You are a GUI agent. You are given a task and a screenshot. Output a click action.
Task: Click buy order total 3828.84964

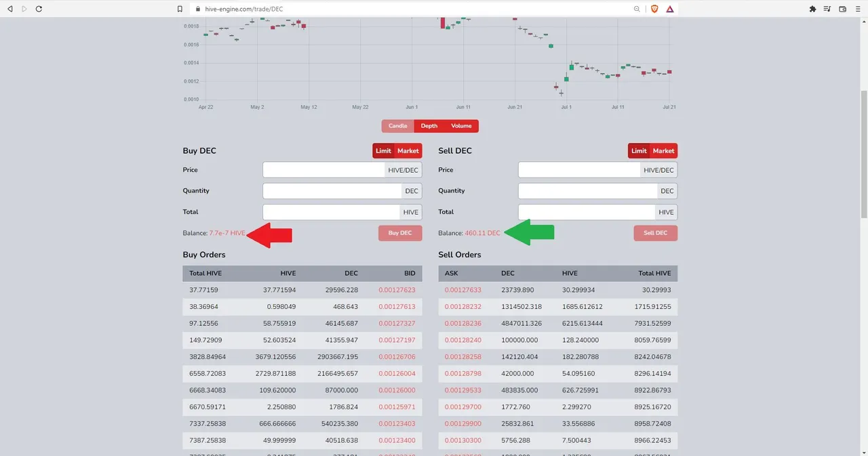point(208,356)
